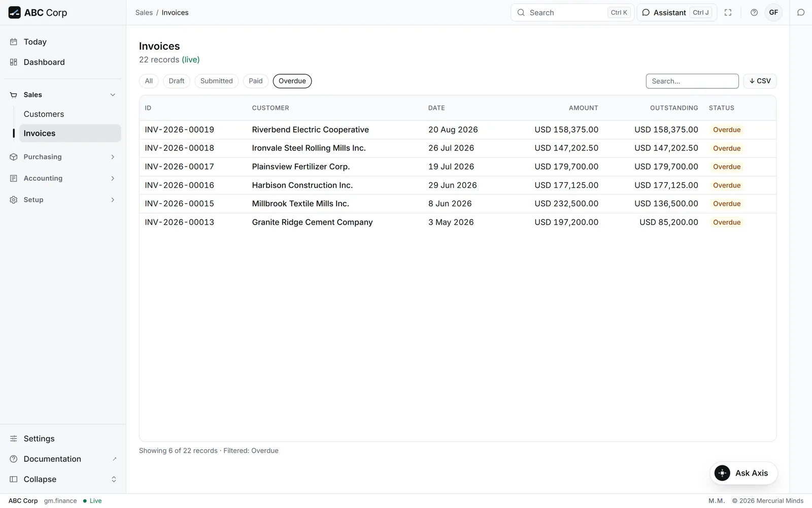This screenshot has width=812, height=508.
Task: Go to Sales breadcrumb link
Action: [144, 13]
